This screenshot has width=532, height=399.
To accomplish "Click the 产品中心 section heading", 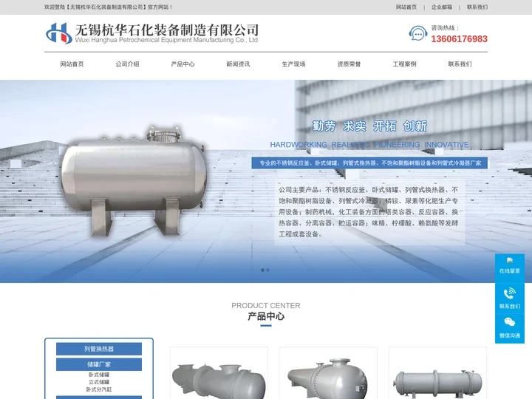I will (x=266, y=316).
